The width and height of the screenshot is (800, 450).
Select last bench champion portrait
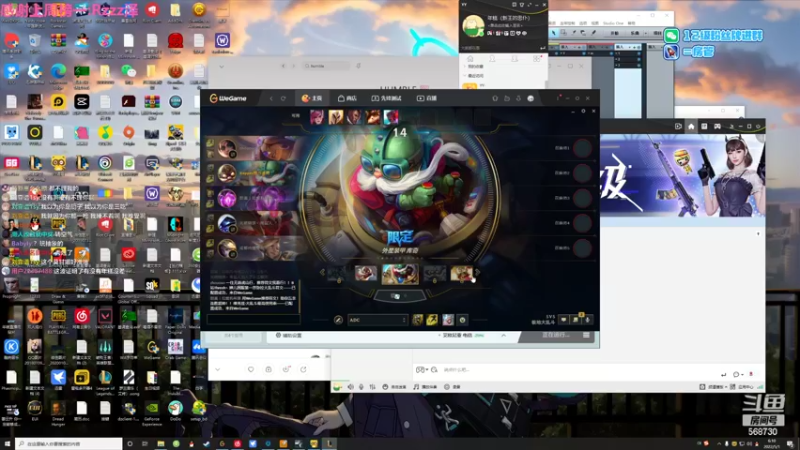click(391, 117)
